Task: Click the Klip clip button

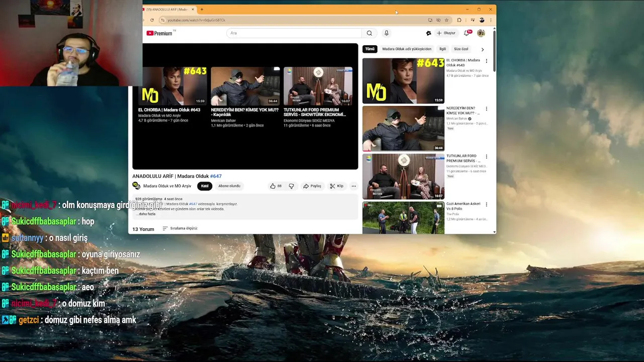Action: 337,186
